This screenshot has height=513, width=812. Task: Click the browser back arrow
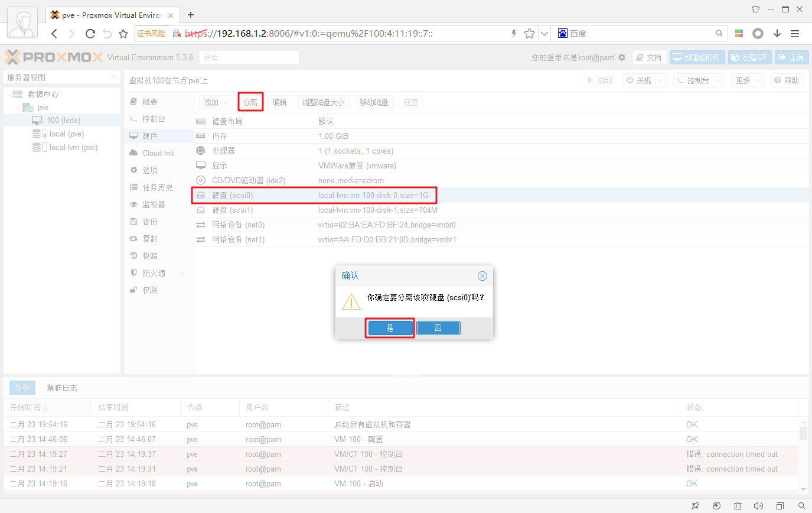pyautogui.click(x=54, y=34)
